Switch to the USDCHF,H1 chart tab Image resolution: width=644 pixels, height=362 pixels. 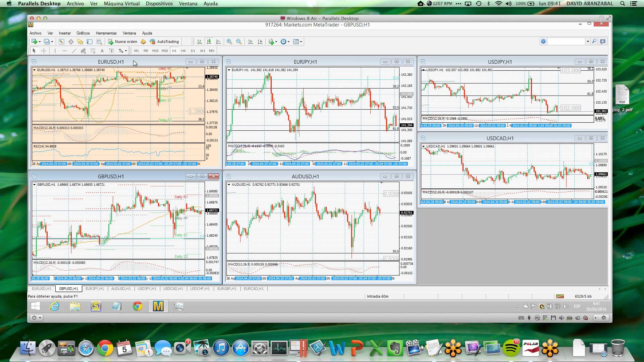pos(200,289)
